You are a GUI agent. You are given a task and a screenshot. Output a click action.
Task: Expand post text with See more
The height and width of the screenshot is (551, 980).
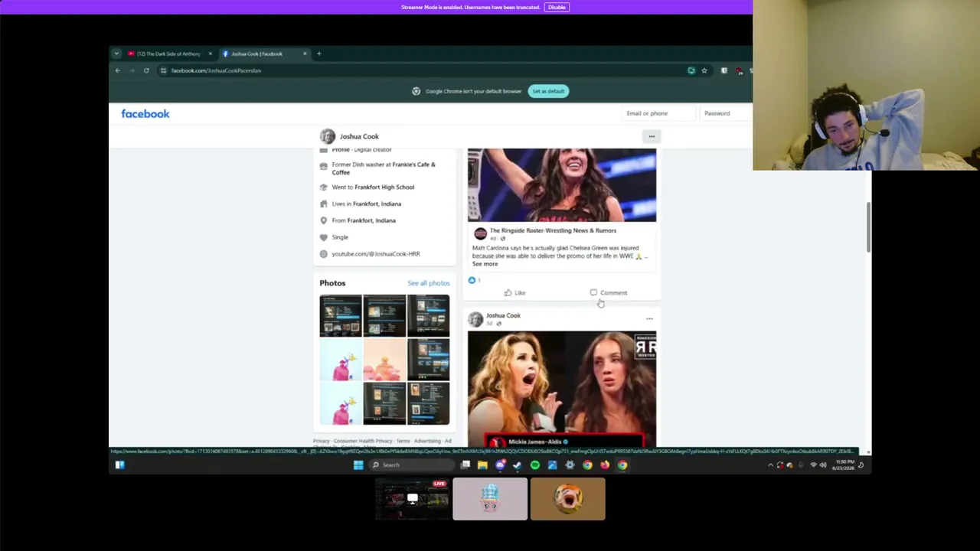(x=485, y=264)
